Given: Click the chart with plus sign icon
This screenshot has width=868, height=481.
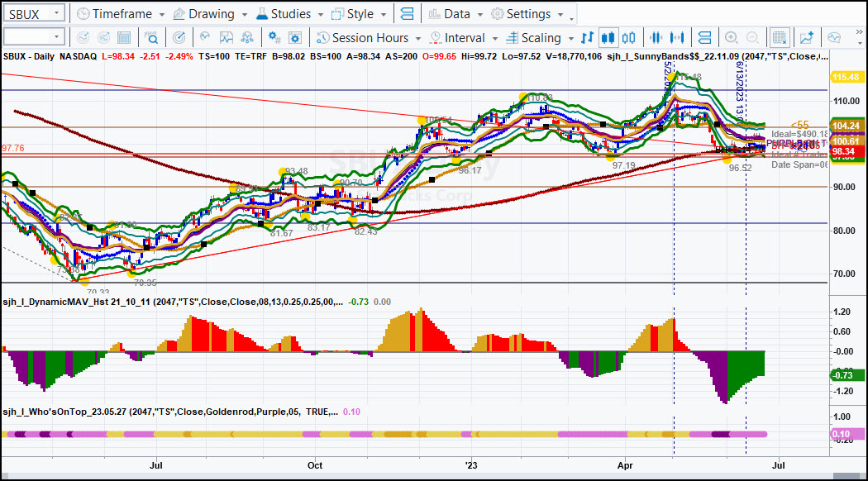Looking at the screenshot, I should (807, 38).
